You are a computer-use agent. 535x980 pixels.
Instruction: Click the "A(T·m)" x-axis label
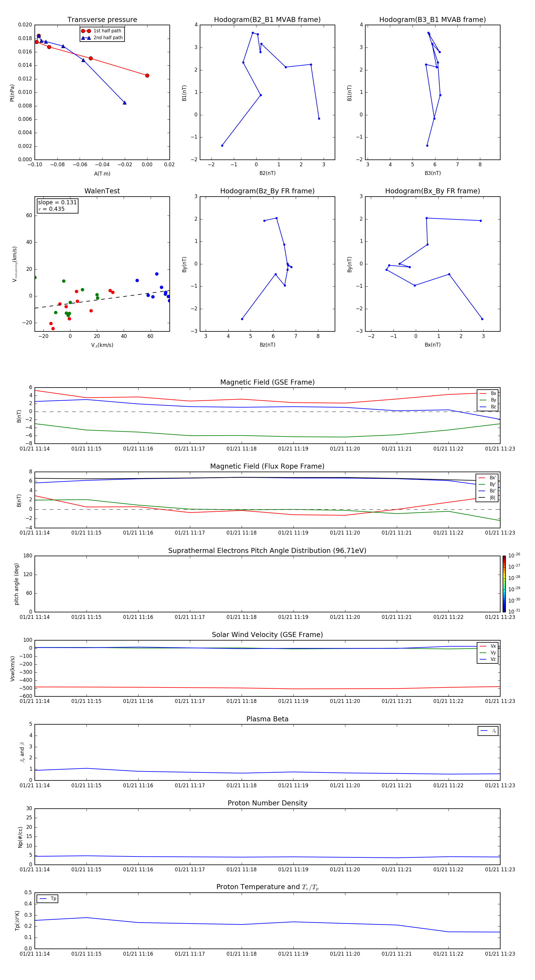click(x=102, y=173)
